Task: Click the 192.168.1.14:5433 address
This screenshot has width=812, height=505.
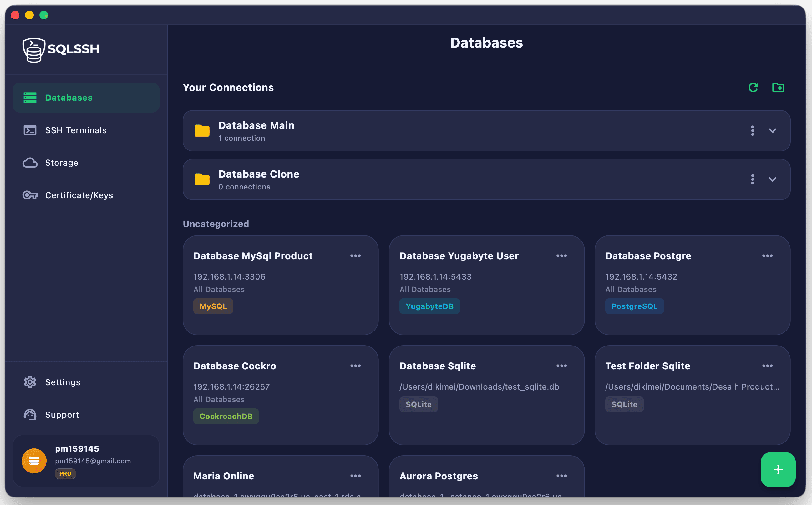Action: click(x=436, y=276)
